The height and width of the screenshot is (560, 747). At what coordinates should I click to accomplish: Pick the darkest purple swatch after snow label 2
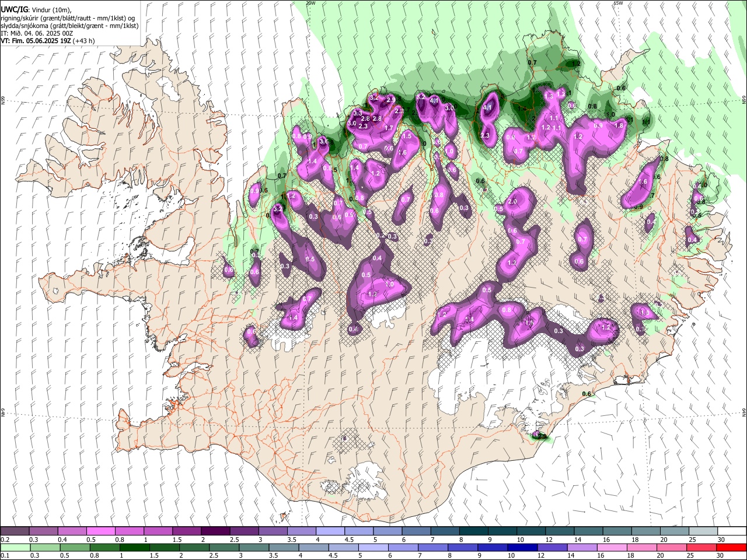pos(215,531)
